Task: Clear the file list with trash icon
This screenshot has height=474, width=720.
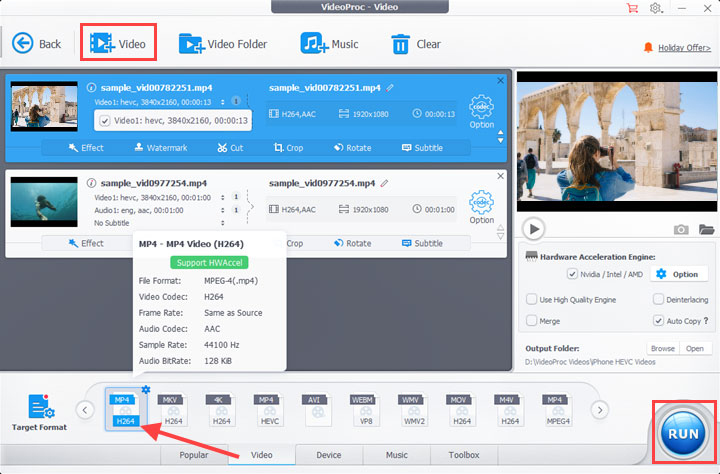Action: pyautogui.click(x=400, y=44)
